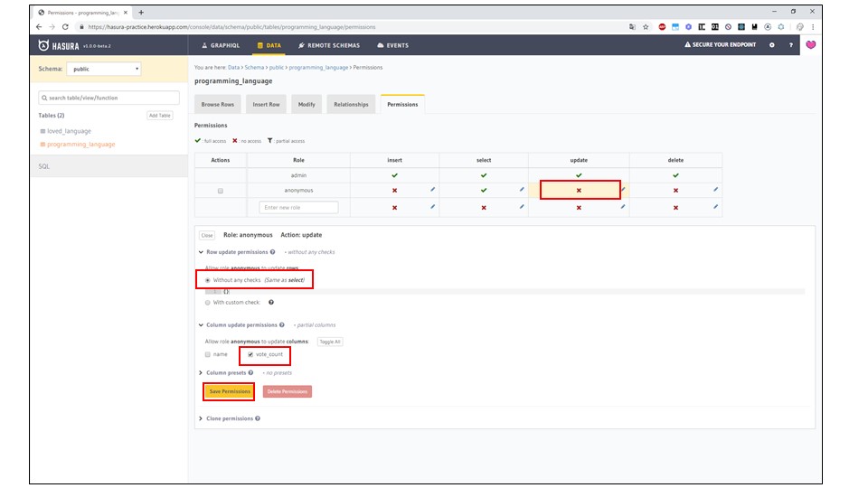Switch to the Browse Rows tab
Image resolution: width=868 pixels, height=488 pixels.
[218, 104]
